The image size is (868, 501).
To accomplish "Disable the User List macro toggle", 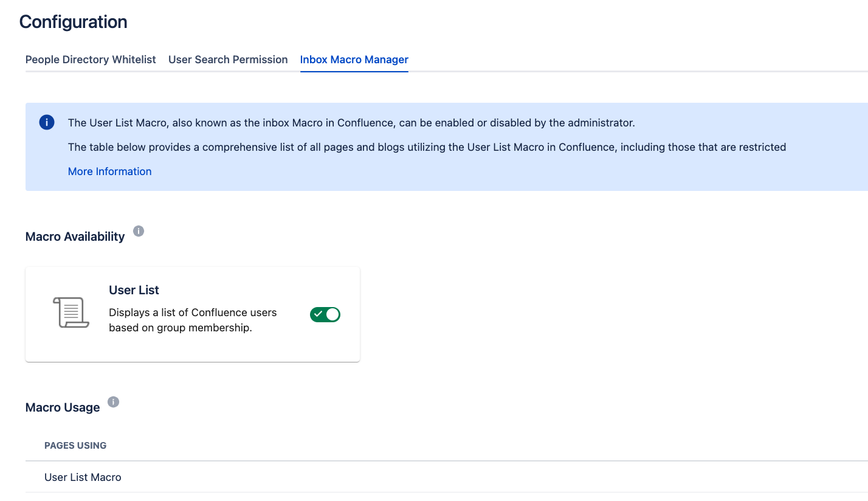I will 325,314.
